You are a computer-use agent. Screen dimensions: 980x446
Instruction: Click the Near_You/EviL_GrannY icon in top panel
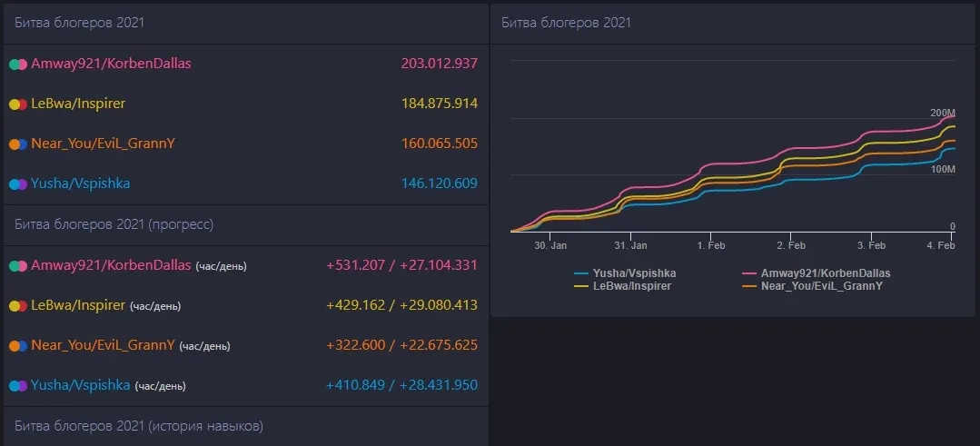point(18,144)
